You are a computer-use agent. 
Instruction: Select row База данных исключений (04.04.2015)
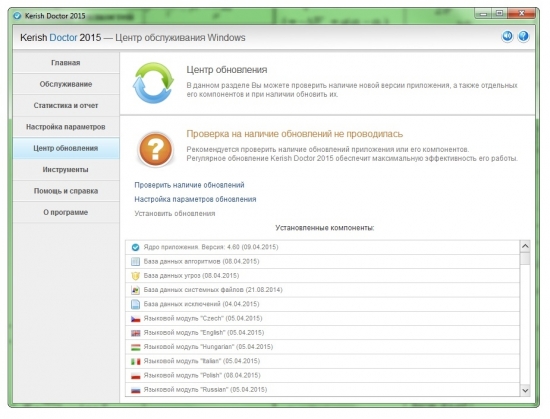[x=322, y=304]
